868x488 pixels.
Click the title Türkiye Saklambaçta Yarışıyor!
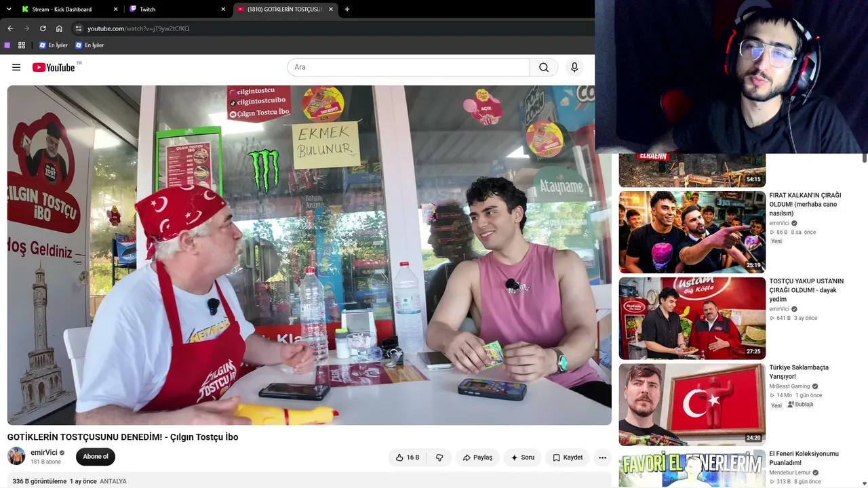tap(799, 371)
